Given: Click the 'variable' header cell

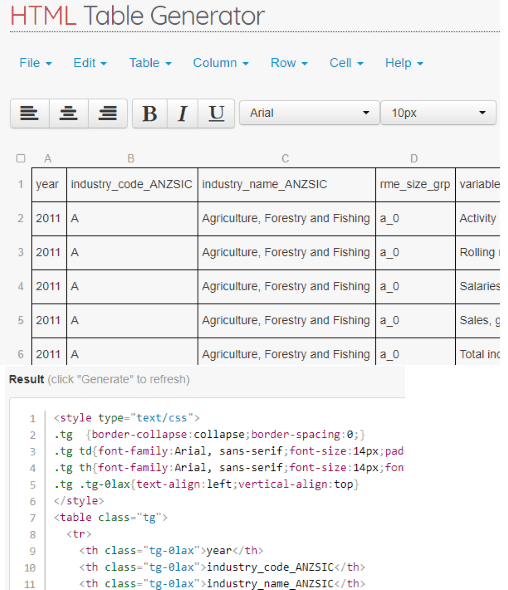Looking at the screenshot, I should pos(478,184).
